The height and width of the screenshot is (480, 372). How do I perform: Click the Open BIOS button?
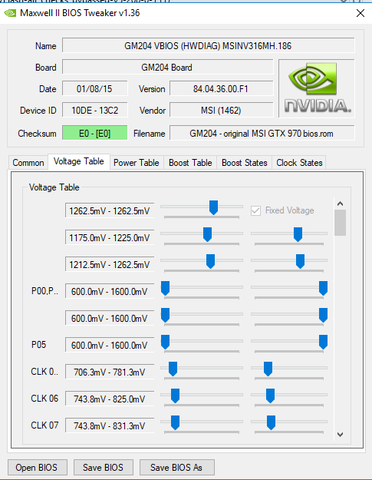coord(37,468)
